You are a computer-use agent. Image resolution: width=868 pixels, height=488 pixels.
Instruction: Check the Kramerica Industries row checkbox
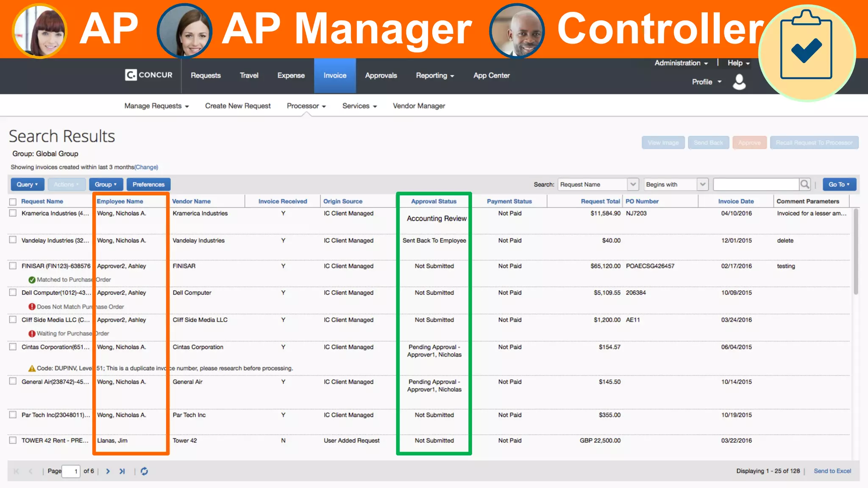13,213
